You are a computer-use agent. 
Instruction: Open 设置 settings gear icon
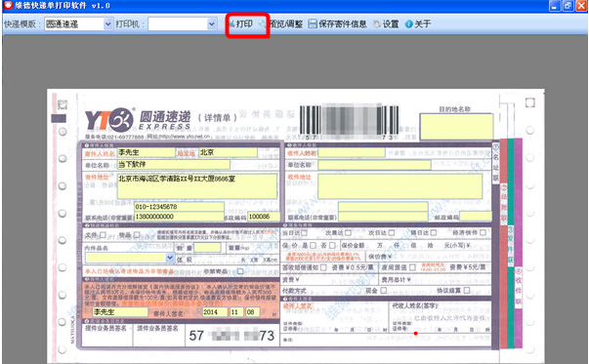click(x=376, y=24)
